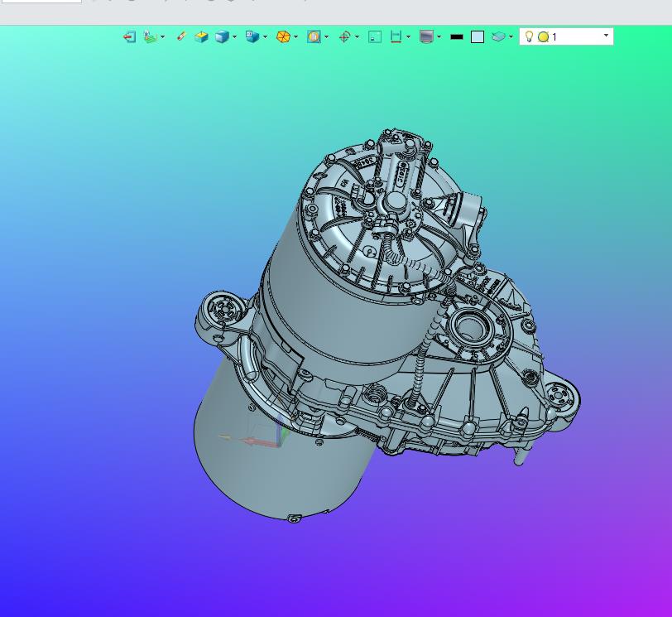
Task: Click the dimension measure icon
Action: tap(396, 37)
